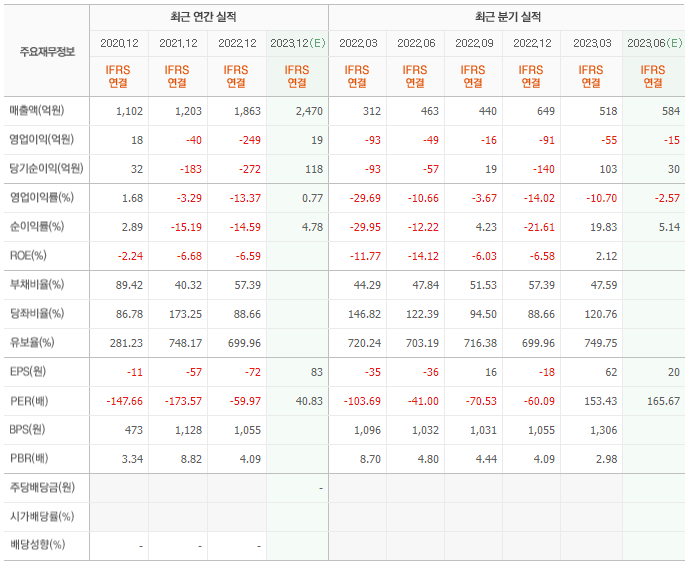This screenshot has width=689, height=565.
Task: Select the 2023.03 quarterly column header
Action: [x=592, y=43]
